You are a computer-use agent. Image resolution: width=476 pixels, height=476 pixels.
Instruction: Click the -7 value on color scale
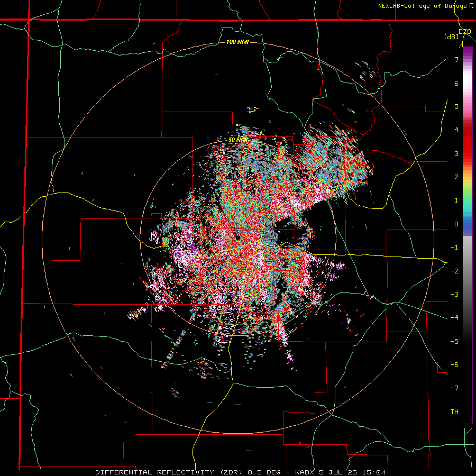tap(454, 388)
